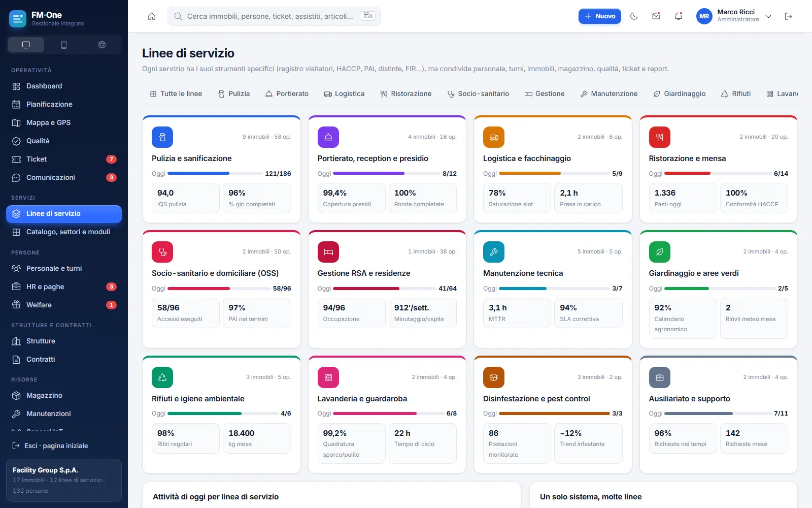
Task: Open Magazzino in the sidebar
Action: [x=64, y=395]
